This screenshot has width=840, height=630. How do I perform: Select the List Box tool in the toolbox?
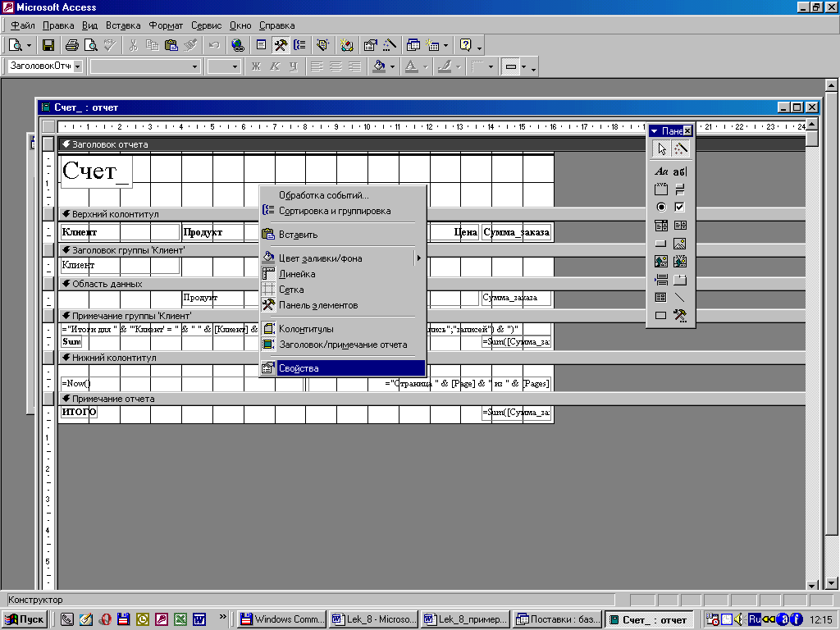click(x=679, y=226)
